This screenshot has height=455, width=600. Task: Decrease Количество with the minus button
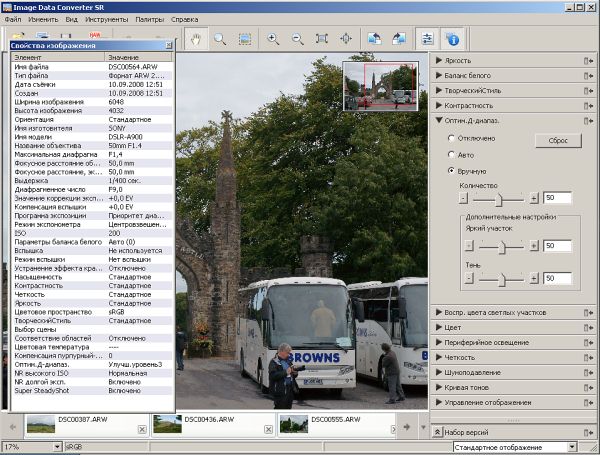(x=463, y=198)
